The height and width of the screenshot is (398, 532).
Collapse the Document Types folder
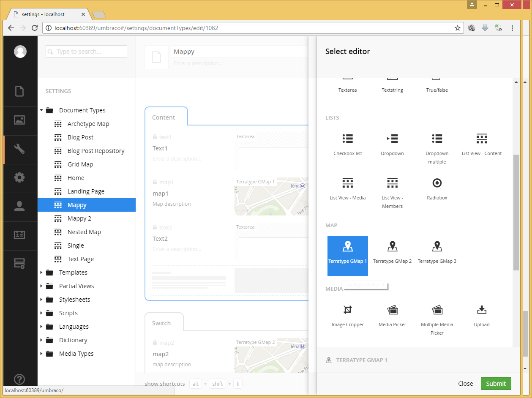point(41,110)
